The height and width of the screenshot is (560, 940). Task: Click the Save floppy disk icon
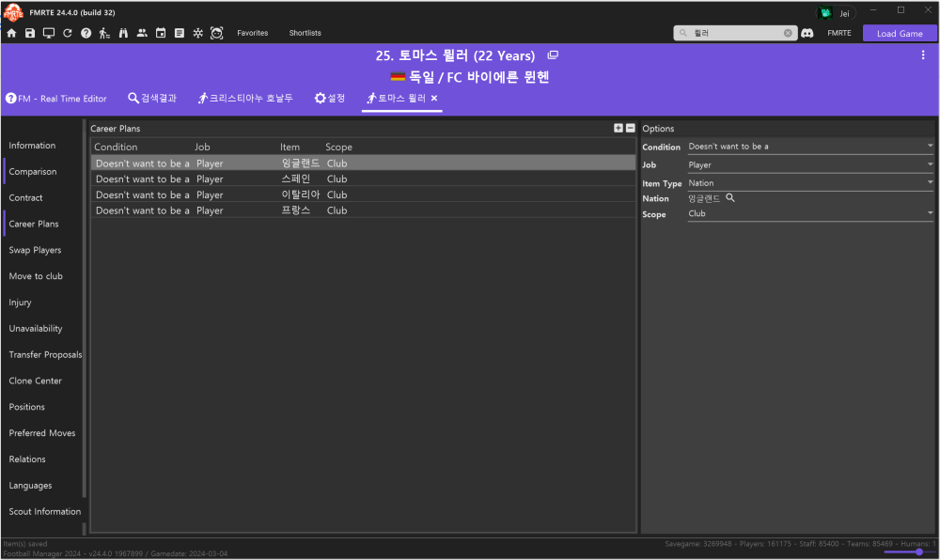pyautogui.click(x=30, y=33)
